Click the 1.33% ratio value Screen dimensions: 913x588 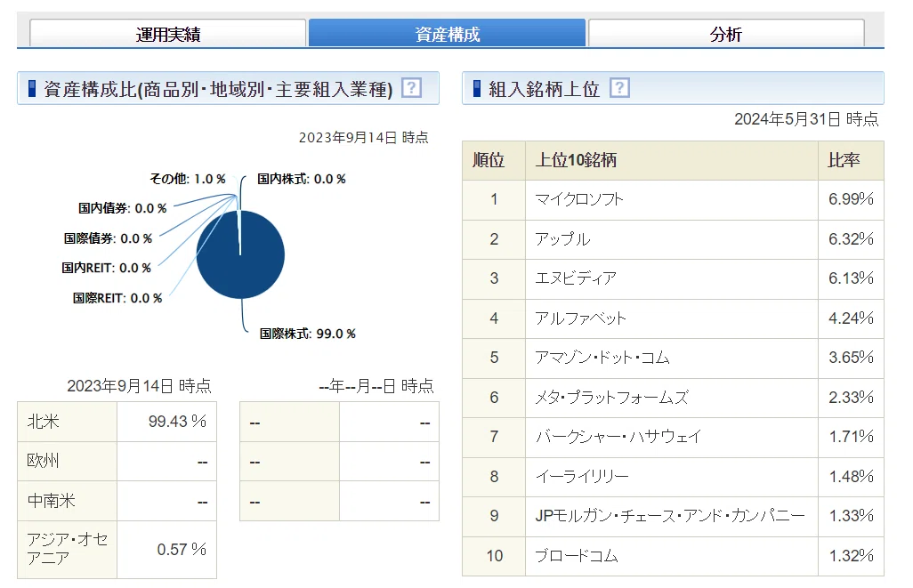point(851,516)
